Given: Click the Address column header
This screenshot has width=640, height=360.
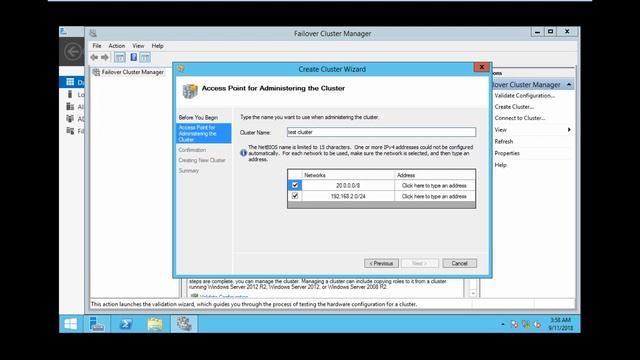Looking at the screenshot, I should [435, 175].
